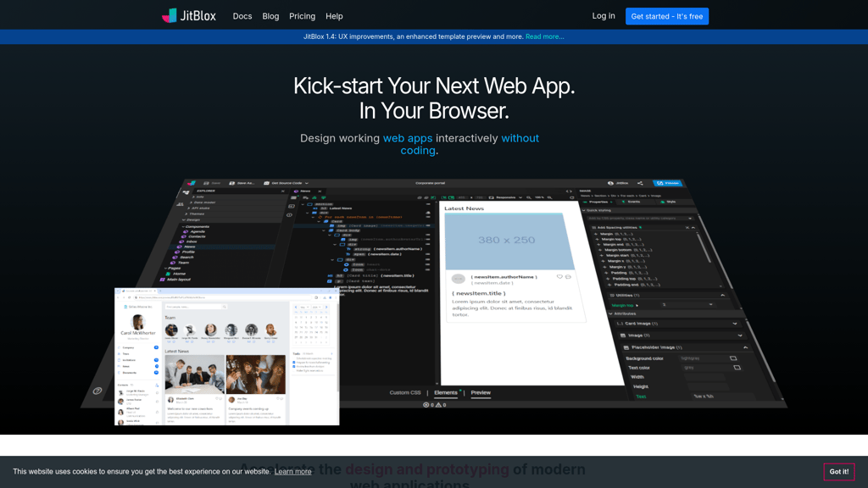Click the error count icon in editor status bar
This screenshot has width=868, height=488.
426,405
